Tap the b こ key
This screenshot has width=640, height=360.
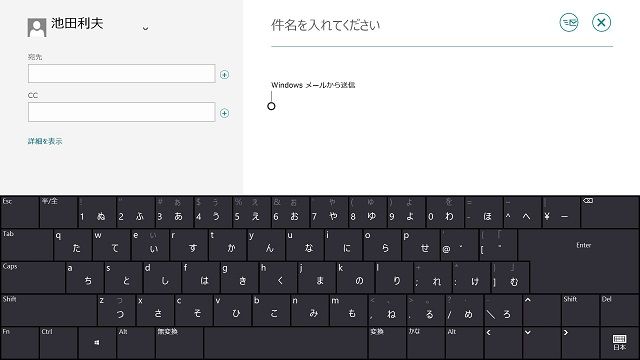271,310
